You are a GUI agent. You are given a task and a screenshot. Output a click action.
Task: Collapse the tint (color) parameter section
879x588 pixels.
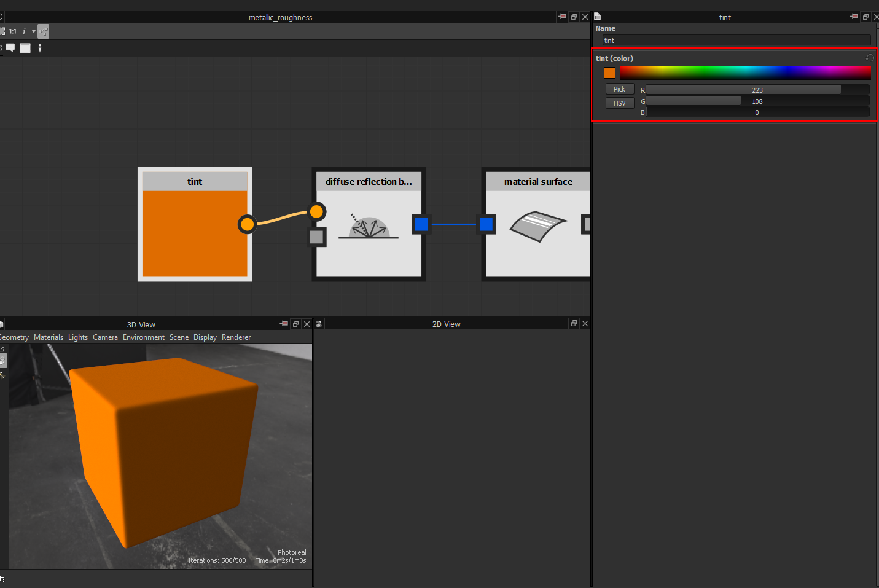[x=614, y=58]
